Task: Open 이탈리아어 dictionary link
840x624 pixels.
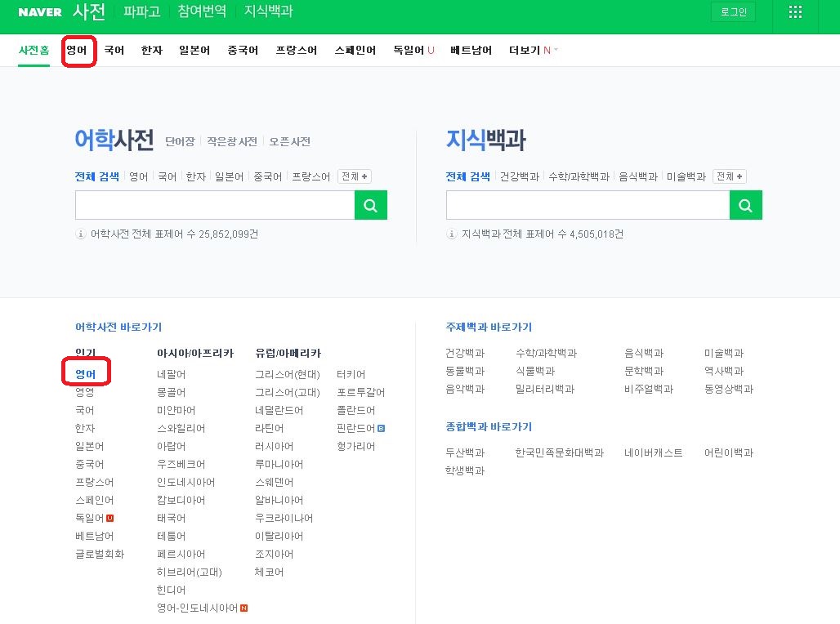Action: (x=279, y=536)
